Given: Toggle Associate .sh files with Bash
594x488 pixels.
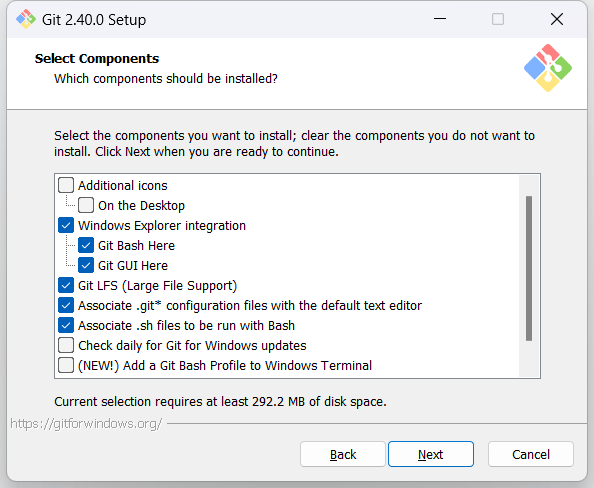Looking at the screenshot, I should pyautogui.click(x=66, y=325).
